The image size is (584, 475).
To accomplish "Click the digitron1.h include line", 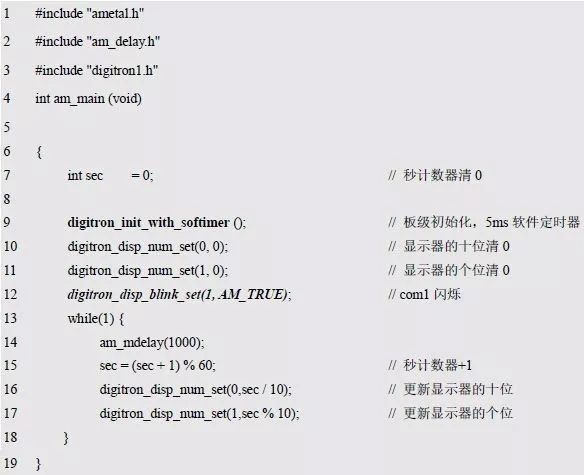I will [96, 70].
